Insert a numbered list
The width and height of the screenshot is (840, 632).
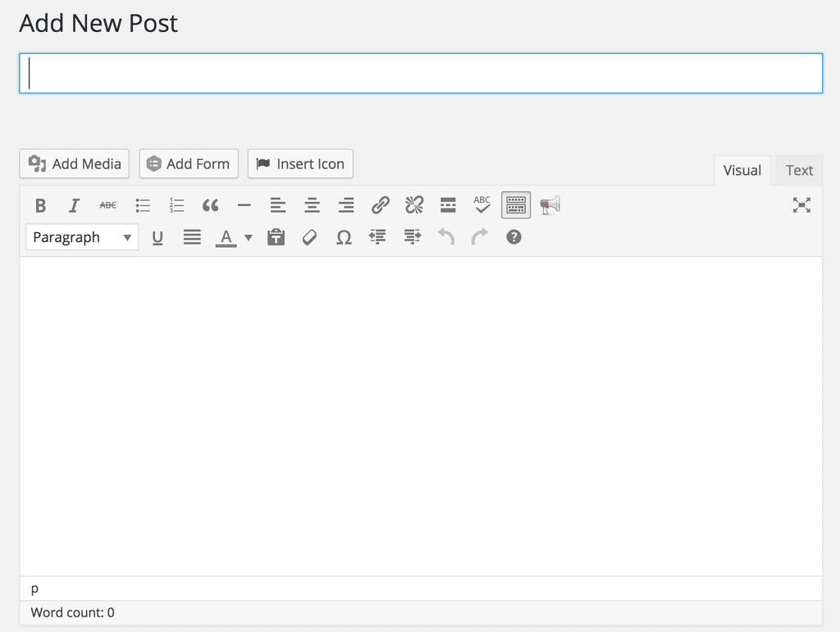[176, 205]
